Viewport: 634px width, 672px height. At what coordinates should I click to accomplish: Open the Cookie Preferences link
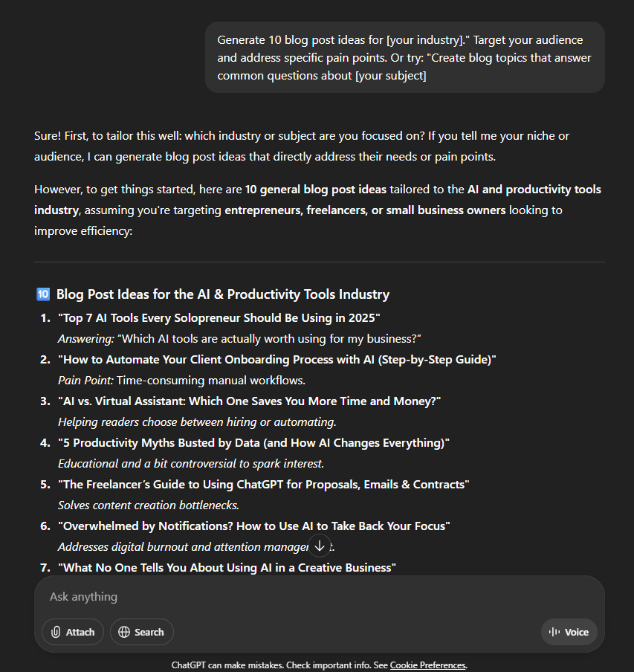427,665
